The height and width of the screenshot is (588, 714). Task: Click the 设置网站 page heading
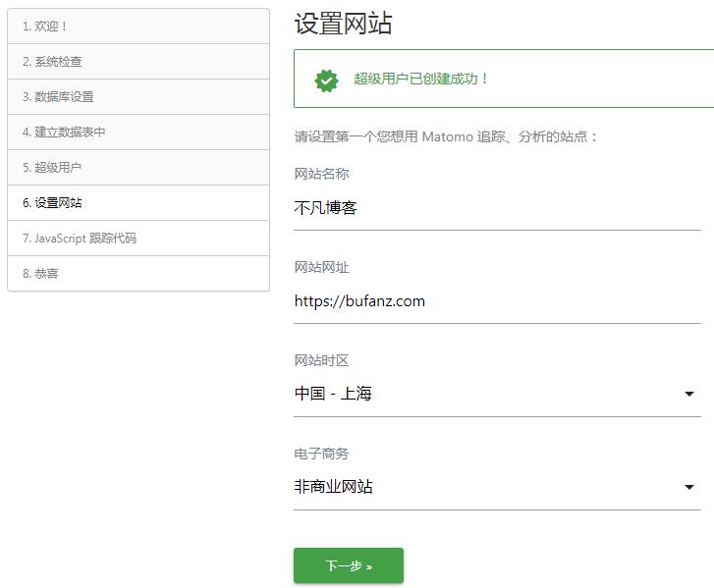(x=343, y=24)
